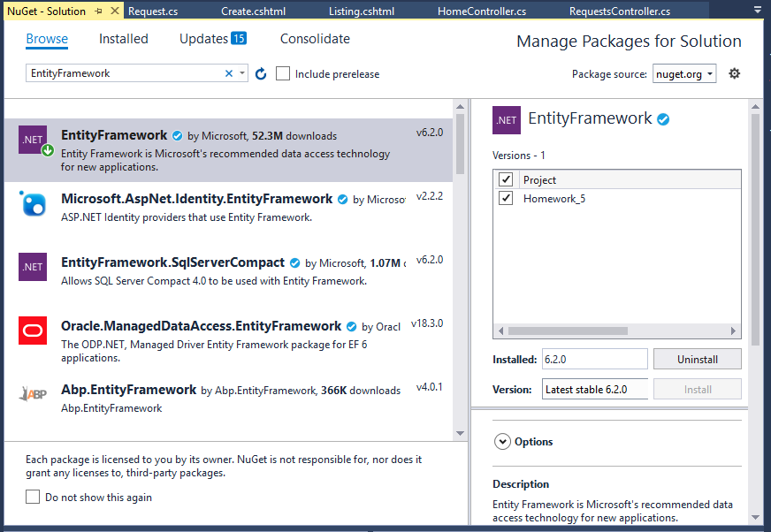This screenshot has width=771, height=532.
Task: Clear the EntityFramework search text
Action: point(229,73)
